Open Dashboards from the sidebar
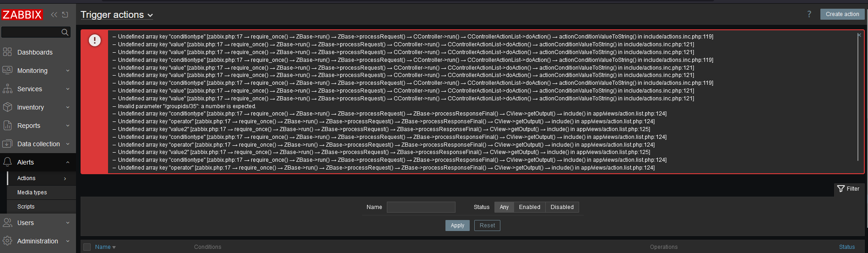 click(35, 52)
